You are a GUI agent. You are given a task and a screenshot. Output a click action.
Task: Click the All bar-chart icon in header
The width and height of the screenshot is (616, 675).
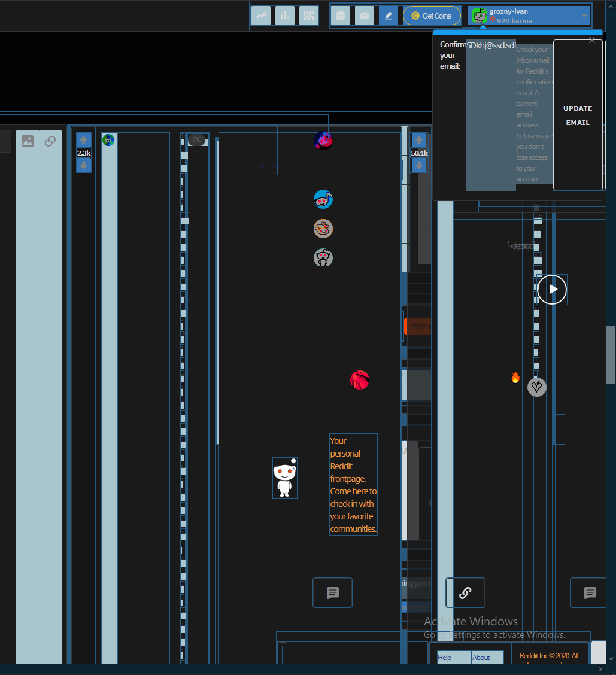point(284,16)
